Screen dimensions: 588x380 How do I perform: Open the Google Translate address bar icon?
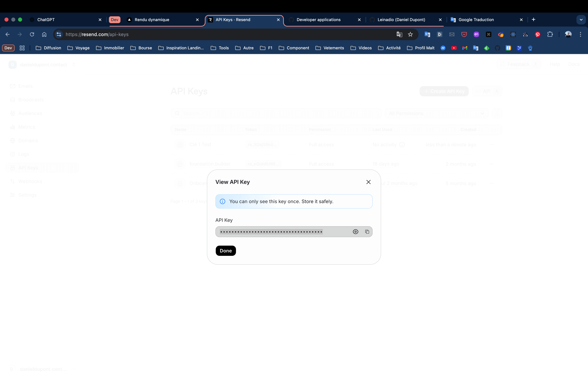tap(399, 35)
